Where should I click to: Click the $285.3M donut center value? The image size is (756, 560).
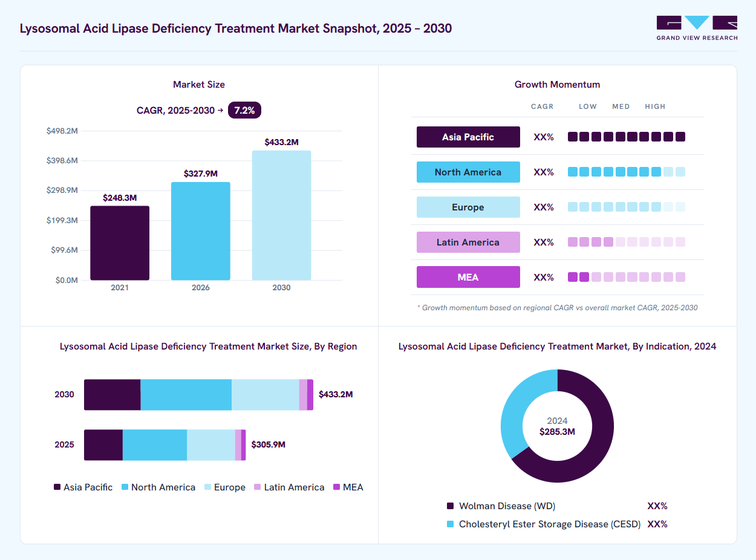pyautogui.click(x=557, y=432)
